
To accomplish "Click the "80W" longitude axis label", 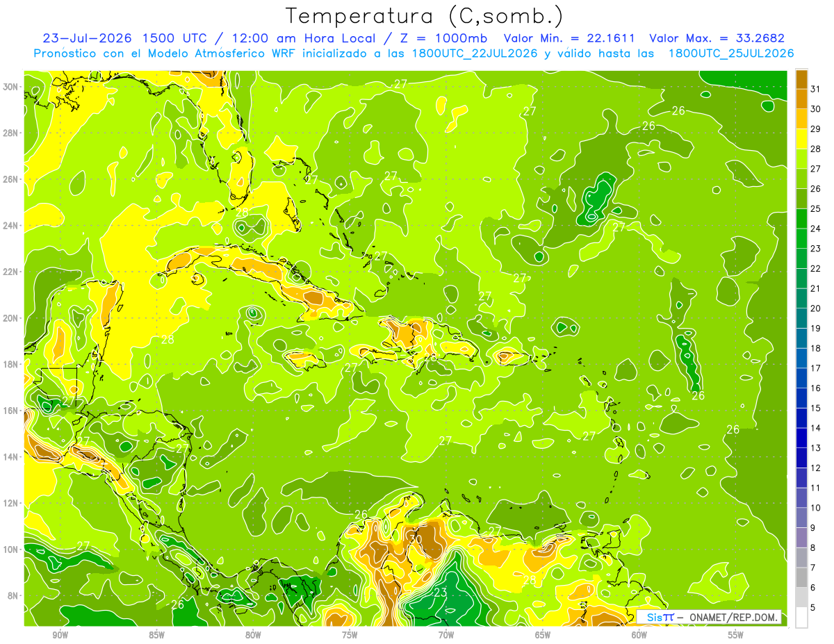I will (x=253, y=635).
